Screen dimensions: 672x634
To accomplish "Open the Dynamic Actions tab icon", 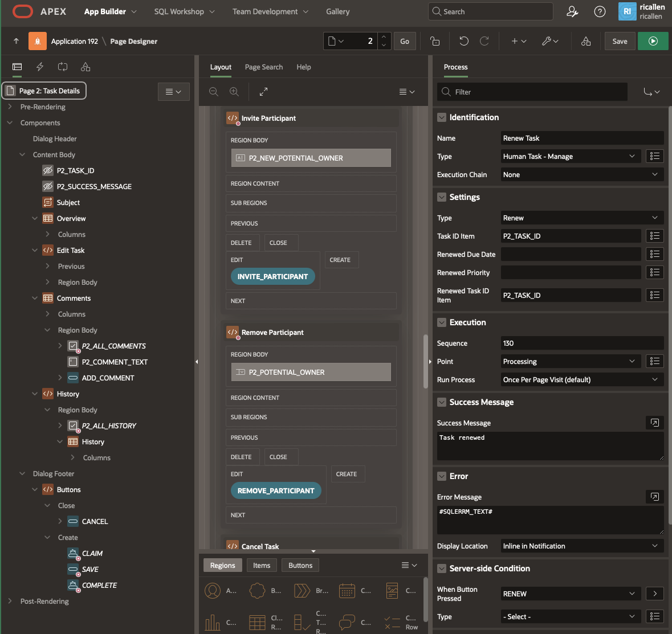I will [40, 67].
